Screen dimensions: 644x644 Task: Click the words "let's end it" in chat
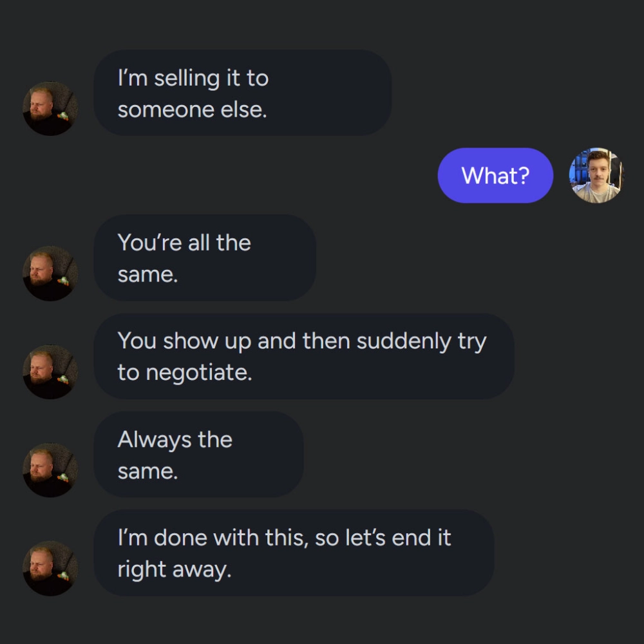click(398, 537)
